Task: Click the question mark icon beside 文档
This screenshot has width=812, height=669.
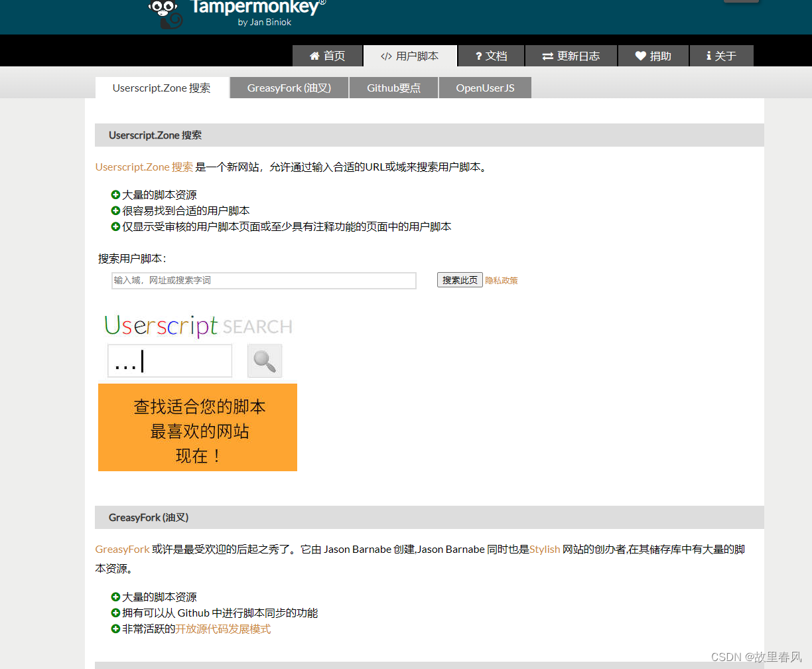Action: pyautogui.click(x=478, y=56)
